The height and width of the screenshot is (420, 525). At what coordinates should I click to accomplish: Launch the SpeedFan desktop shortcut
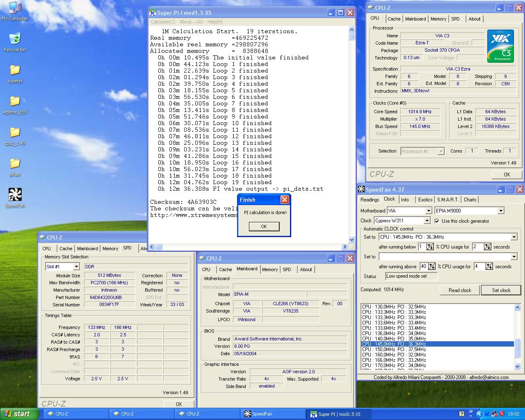pyautogui.click(x=15, y=198)
